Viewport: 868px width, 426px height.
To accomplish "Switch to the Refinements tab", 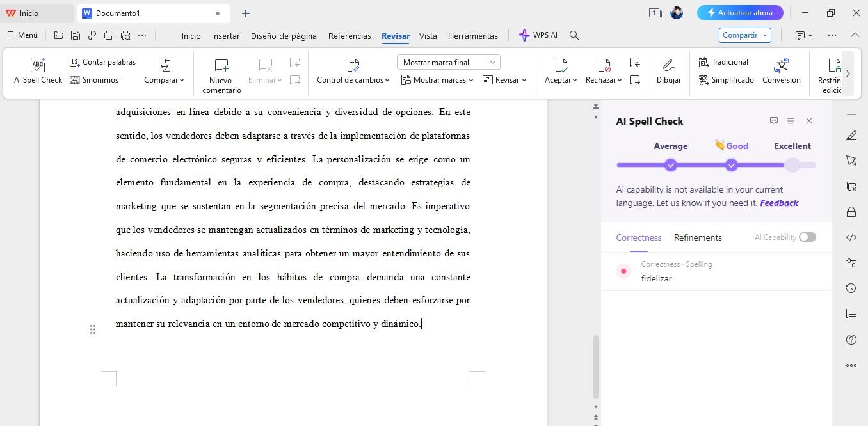I will [x=698, y=237].
